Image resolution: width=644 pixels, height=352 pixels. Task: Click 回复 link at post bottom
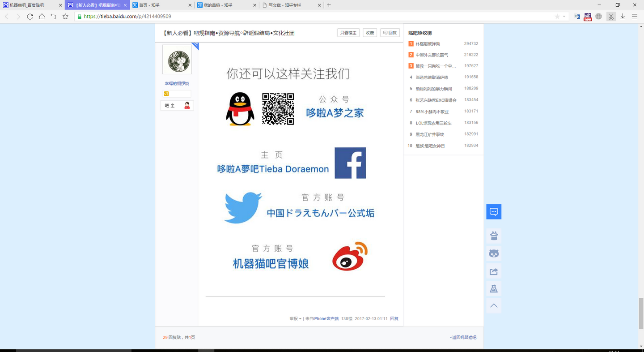(394, 319)
